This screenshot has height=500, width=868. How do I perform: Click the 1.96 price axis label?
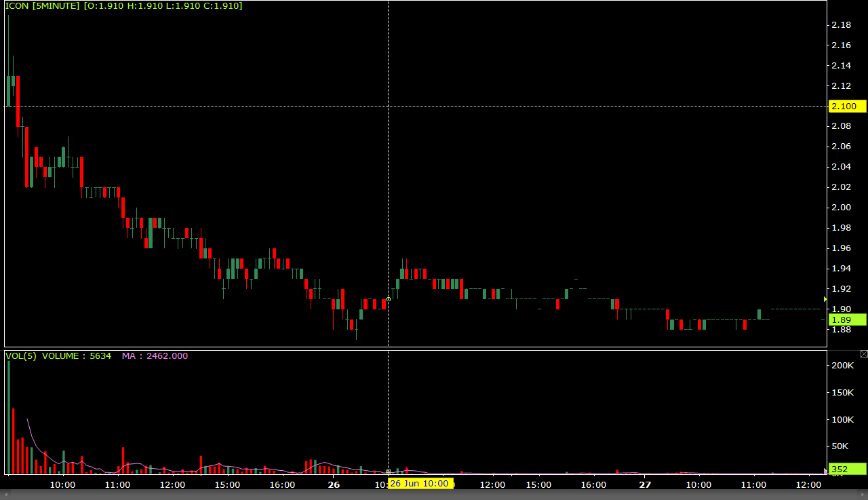(x=841, y=248)
